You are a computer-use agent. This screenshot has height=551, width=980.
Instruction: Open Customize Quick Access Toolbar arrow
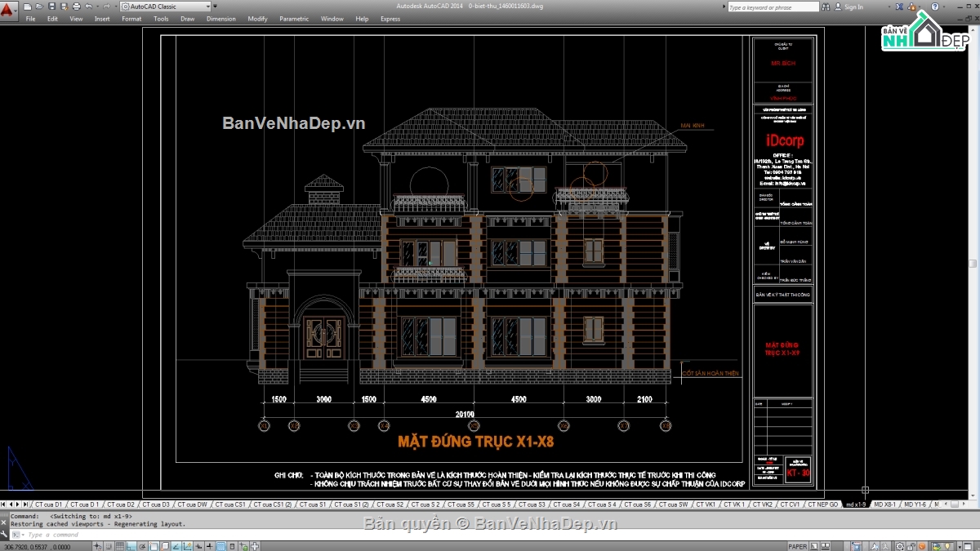[215, 7]
